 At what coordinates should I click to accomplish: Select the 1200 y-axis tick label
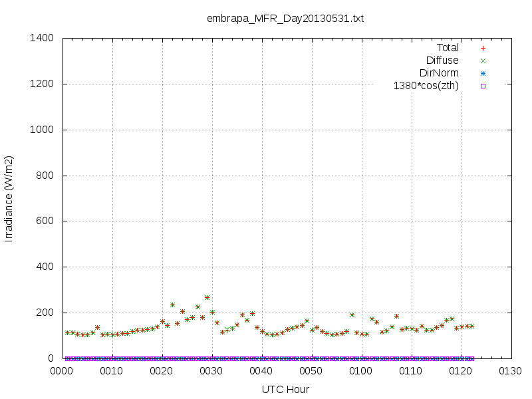click(42, 84)
